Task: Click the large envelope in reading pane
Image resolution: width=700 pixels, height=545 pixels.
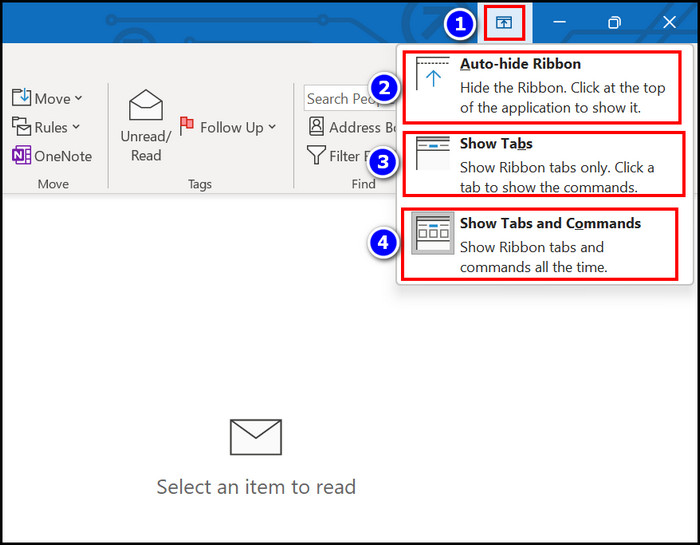Action: pos(256,437)
